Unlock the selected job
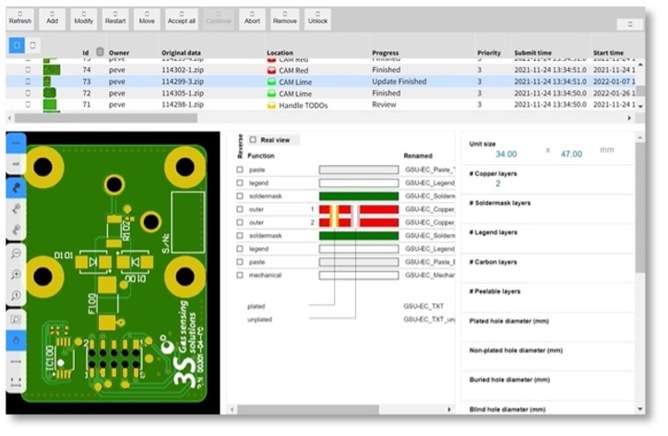The image size is (668, 436). [317, 17]
